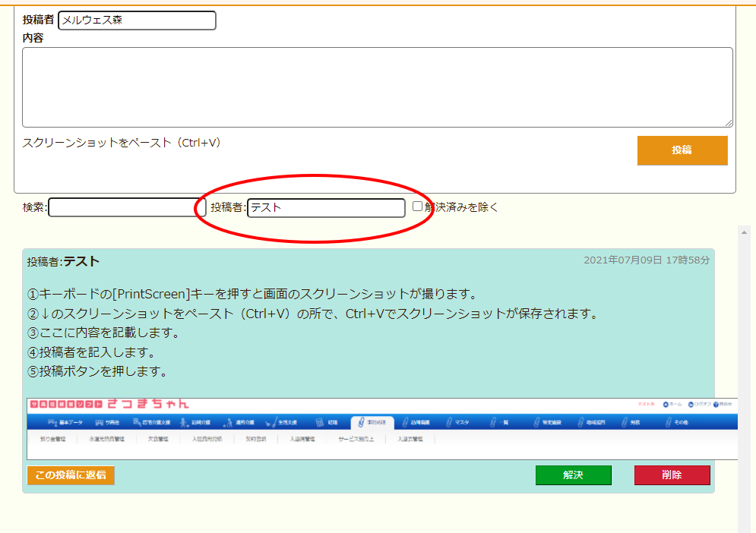This screenshot has height=533, width=756.
Task: Mark the post resolved with green 解決 button
Action: pos(573,475)
